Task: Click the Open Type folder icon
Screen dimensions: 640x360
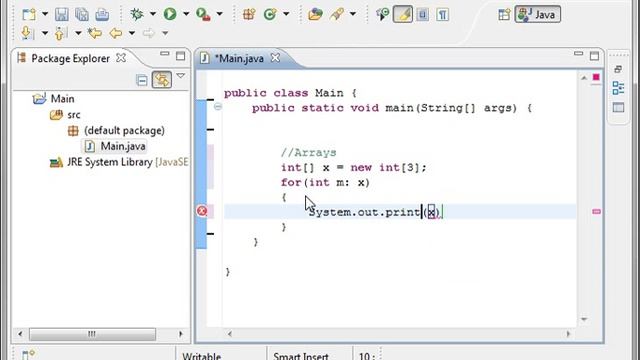Action: (x=316, y=15)
